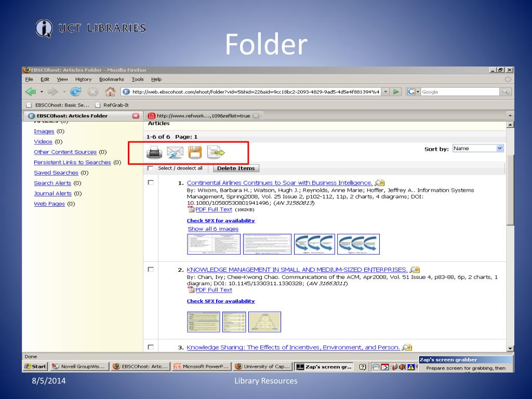532x399 pixels.
Task: Open EBSCOhost Basic Search bookmark
Action: [58, 105]
